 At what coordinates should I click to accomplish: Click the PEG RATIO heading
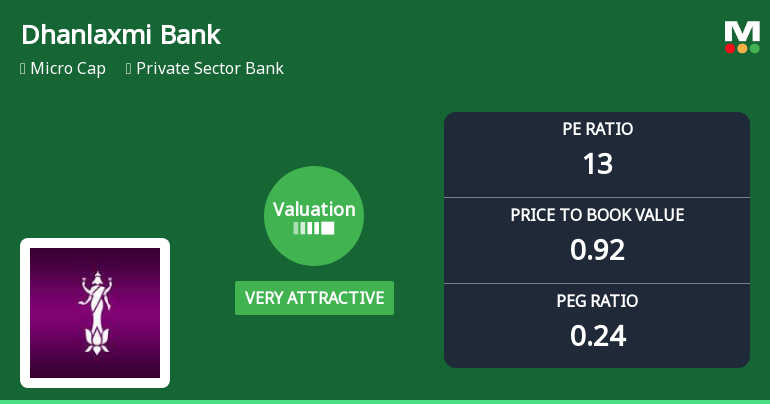(597, 301)
